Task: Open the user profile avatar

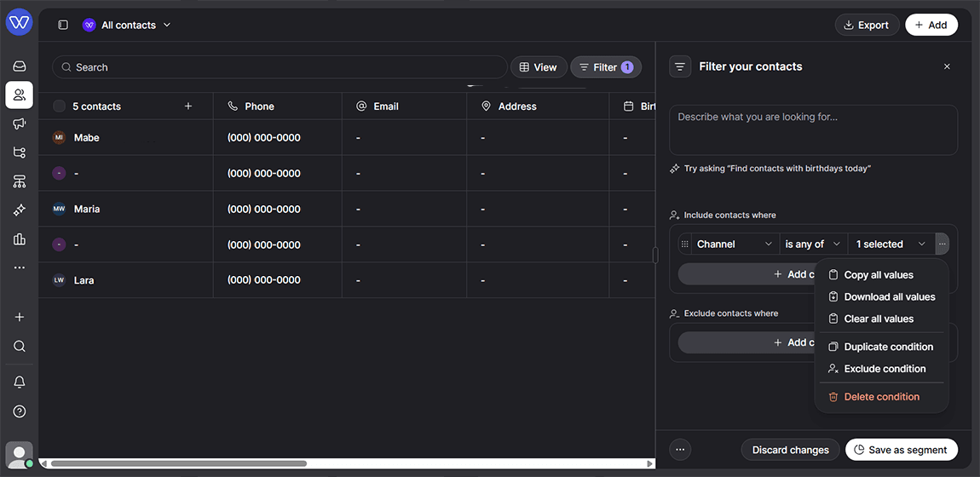Action: tap(20, 455)
